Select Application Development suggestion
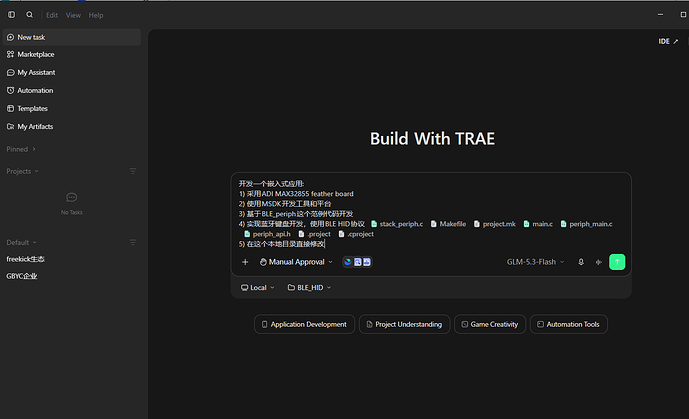689x419 pixels. point(304,324)
